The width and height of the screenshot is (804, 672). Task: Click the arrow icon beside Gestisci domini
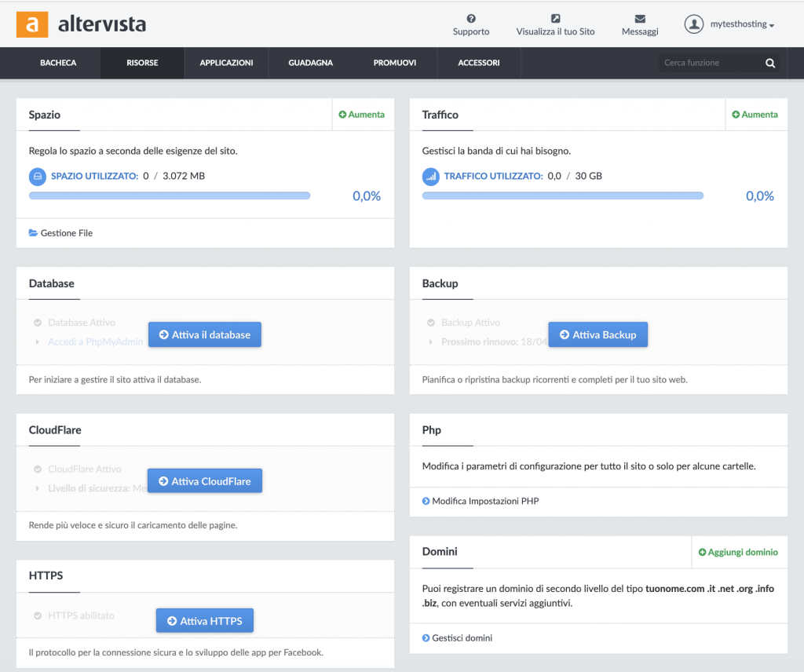point(426,637)
